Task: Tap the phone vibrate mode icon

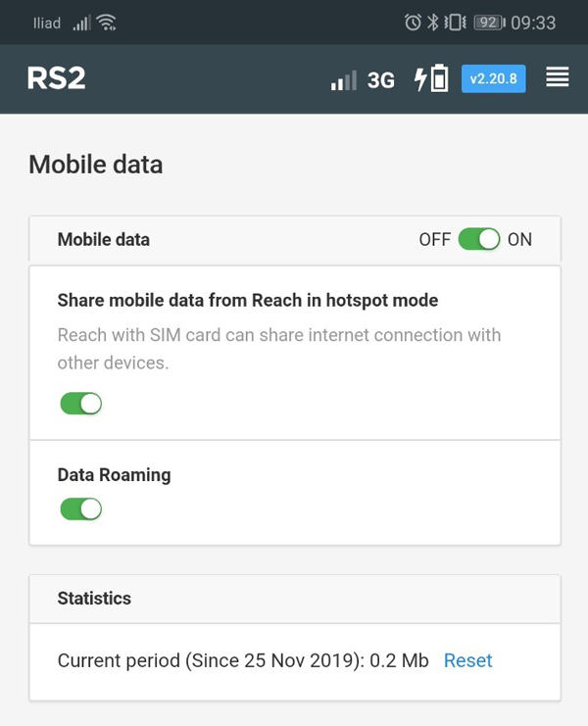Action: (455, 22)
